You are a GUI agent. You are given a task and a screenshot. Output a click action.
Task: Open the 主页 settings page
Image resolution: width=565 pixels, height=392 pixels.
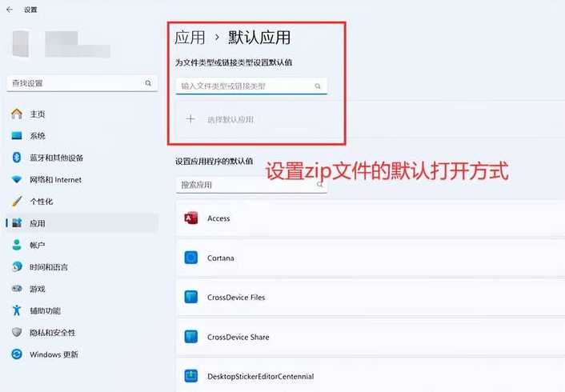coord(82,114)
